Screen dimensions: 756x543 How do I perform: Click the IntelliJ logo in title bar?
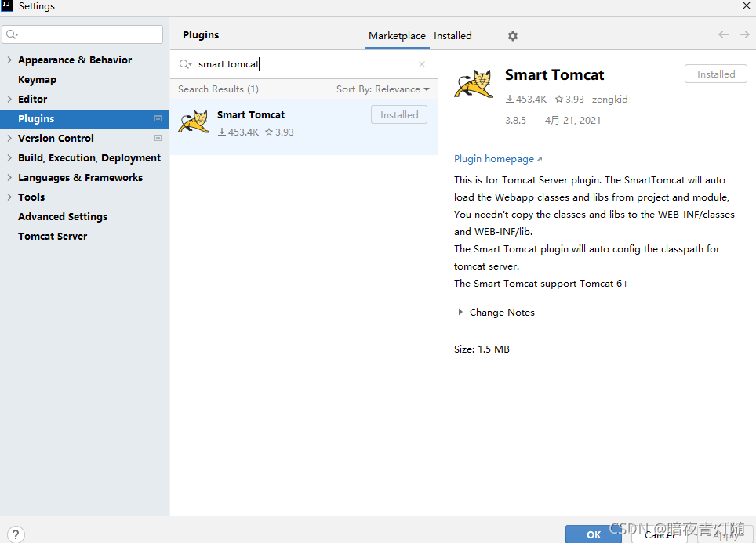[7, 5]
